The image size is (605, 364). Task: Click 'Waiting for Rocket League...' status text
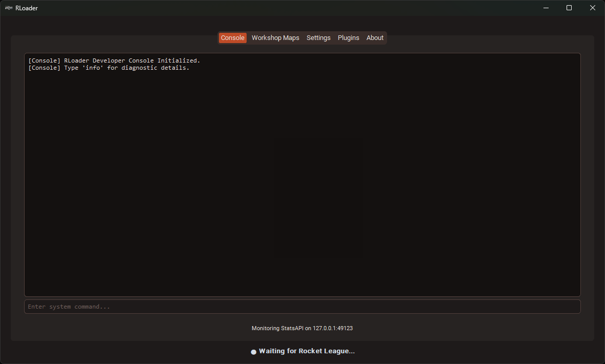pos(307,351)
